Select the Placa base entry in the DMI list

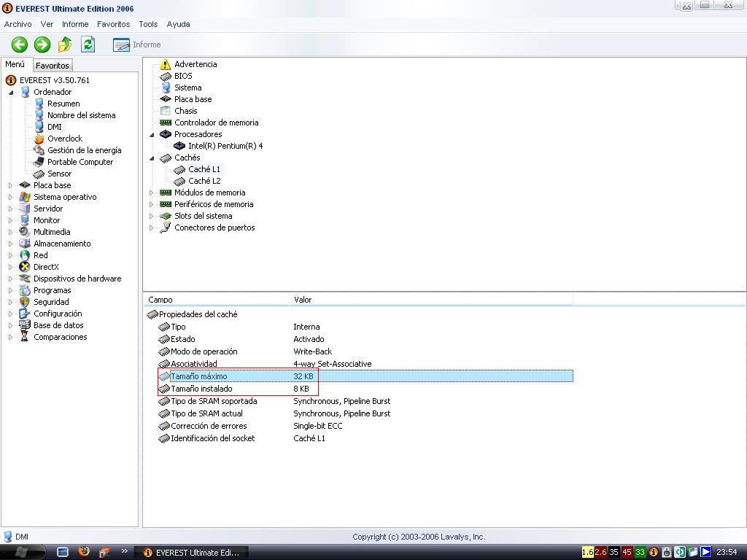tap(193, 99)
